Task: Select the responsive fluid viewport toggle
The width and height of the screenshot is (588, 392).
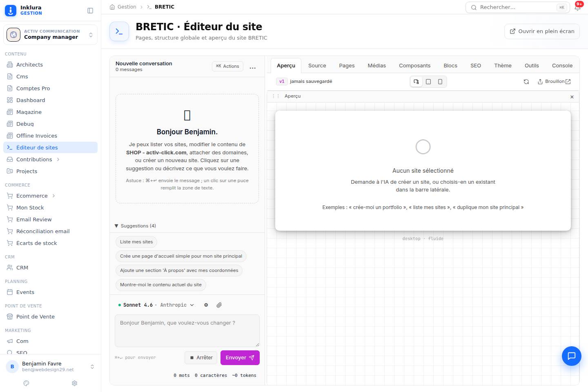Action: 416,82
